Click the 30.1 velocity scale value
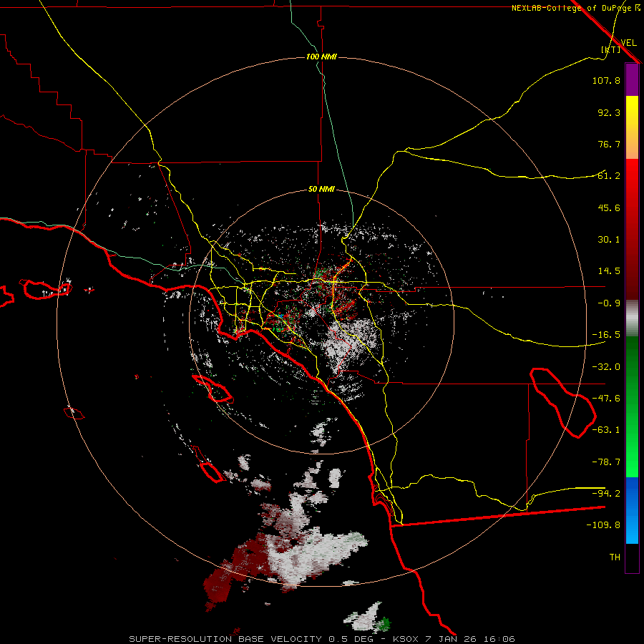The image size is (644, 644). tap(609, 240)
